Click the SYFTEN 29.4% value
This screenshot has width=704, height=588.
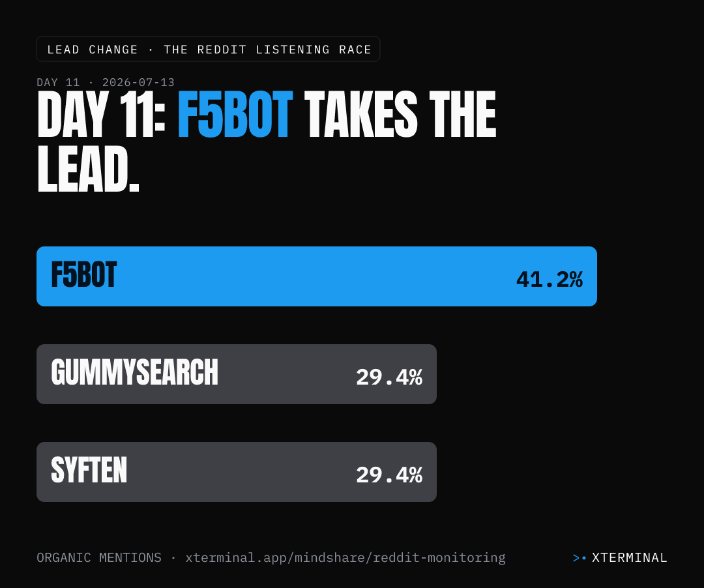click(x=389, y=475)
